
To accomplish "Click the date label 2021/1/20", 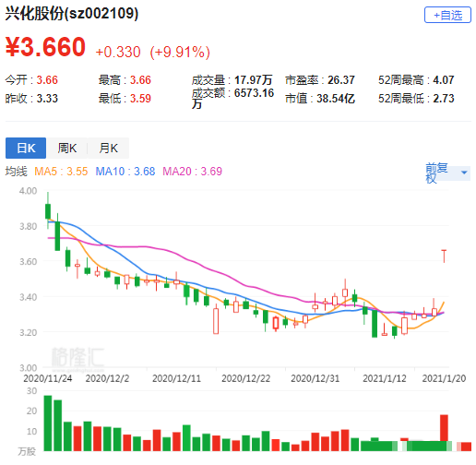I will 444,378.
